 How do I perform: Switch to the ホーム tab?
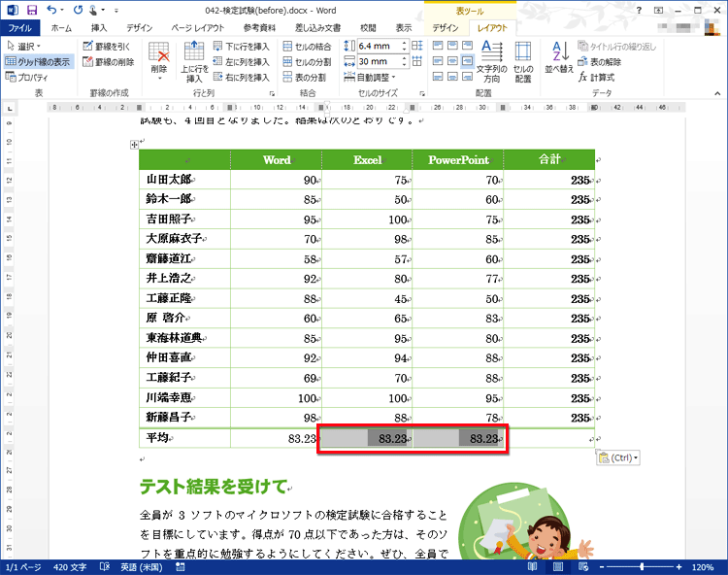click(x=61, y=28)
